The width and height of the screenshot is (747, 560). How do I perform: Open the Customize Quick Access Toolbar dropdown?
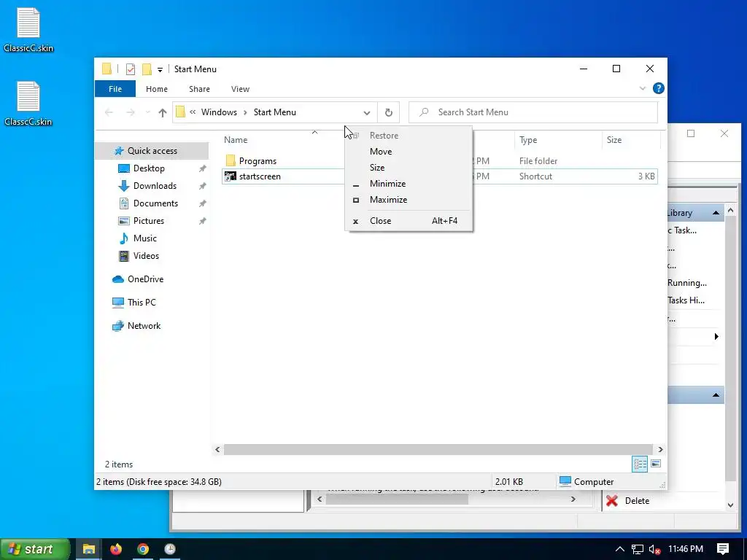pyautogui.click(x=160, y=70)
